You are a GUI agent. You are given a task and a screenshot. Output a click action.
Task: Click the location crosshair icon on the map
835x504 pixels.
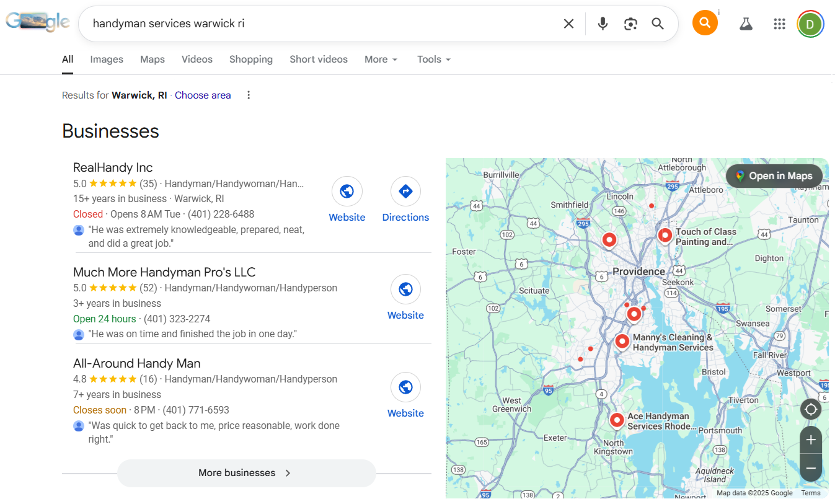(811, 409)
